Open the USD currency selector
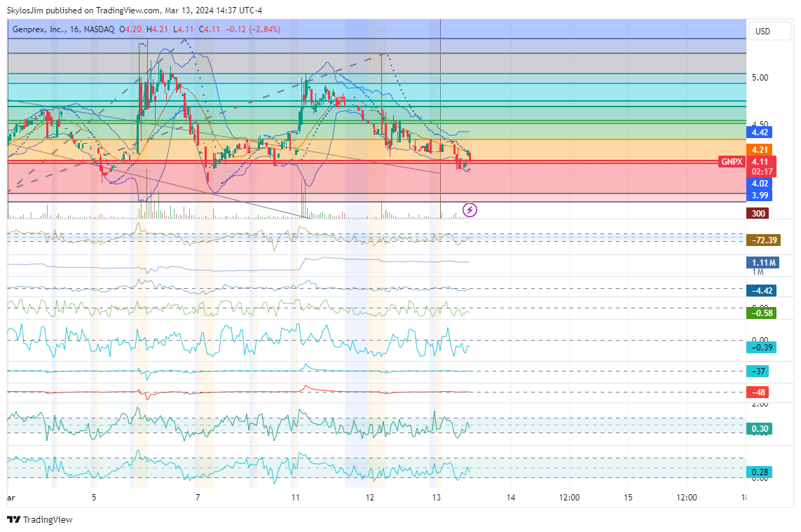This screenshot has height=532, width=801. coord(762,32)
